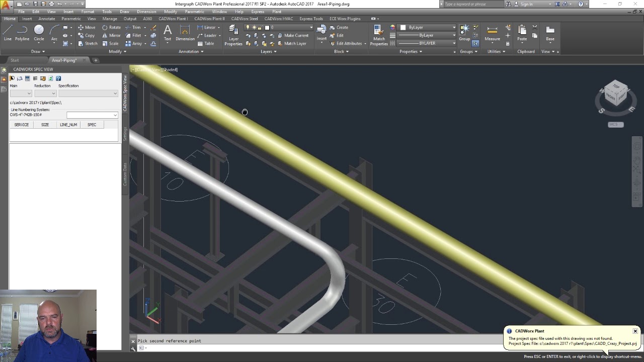The height and width of the screenshot is (362, 644).
Task: Toggle group selection on/off button
Action: coord(475,44)
